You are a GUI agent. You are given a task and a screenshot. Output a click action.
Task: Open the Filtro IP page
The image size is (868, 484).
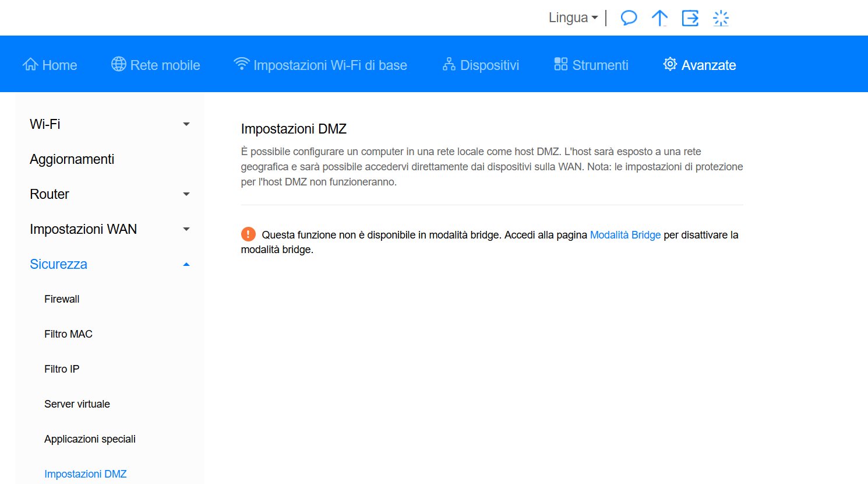(62, 369)
